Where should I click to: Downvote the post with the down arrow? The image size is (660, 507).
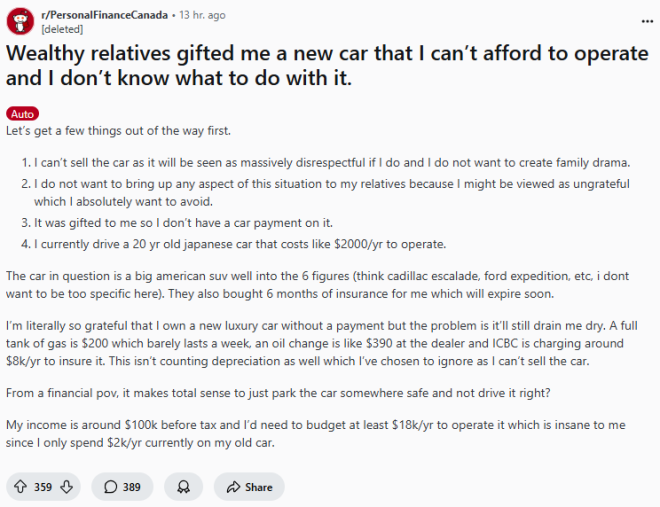pos(67,487)
